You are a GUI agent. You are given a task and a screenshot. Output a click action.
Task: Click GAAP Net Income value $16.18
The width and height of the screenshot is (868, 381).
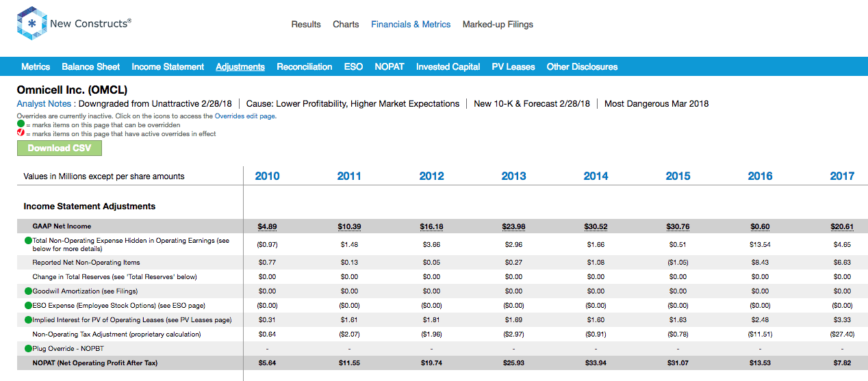[x=431, y=226]
